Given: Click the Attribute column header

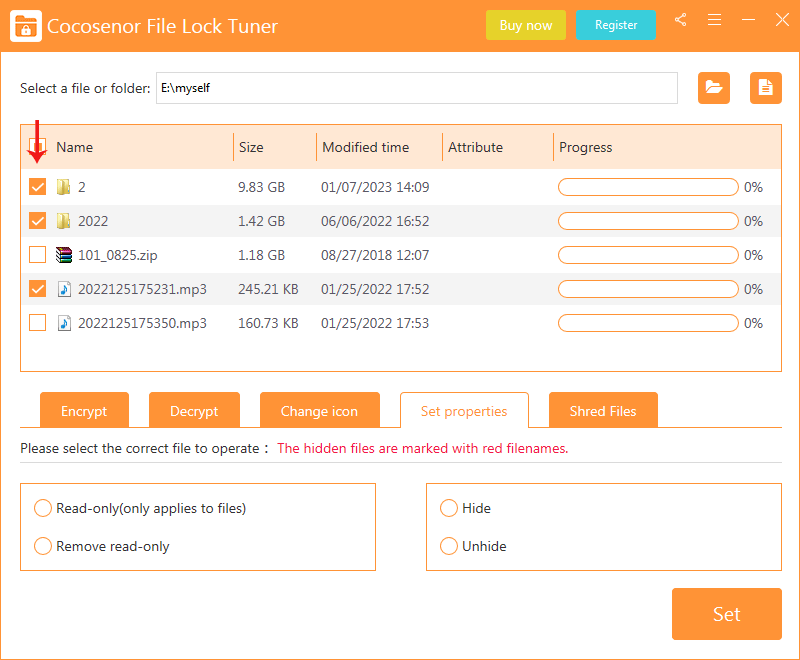Looking at the screenshot, I should (476, 147).
